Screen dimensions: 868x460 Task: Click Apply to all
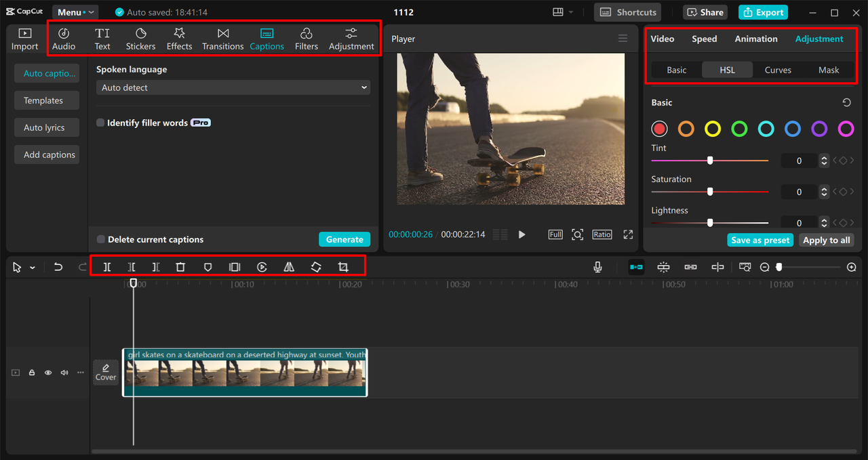[826, 240]
